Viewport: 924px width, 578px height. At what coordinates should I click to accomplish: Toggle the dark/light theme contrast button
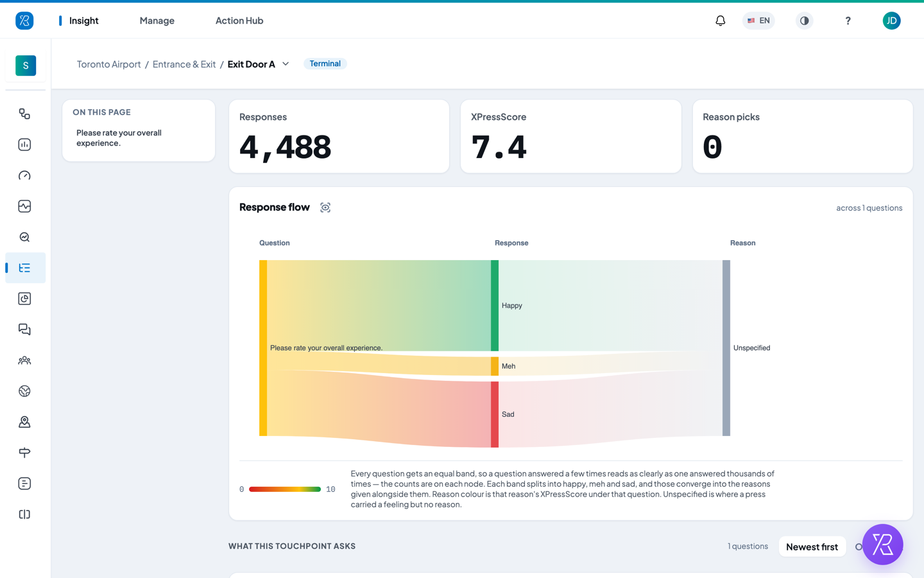point(804,21)
